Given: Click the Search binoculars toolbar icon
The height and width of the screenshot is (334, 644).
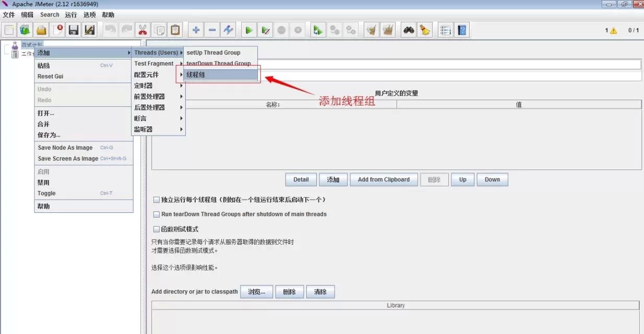Looking at the screenshot, I should tap(409, 30).
